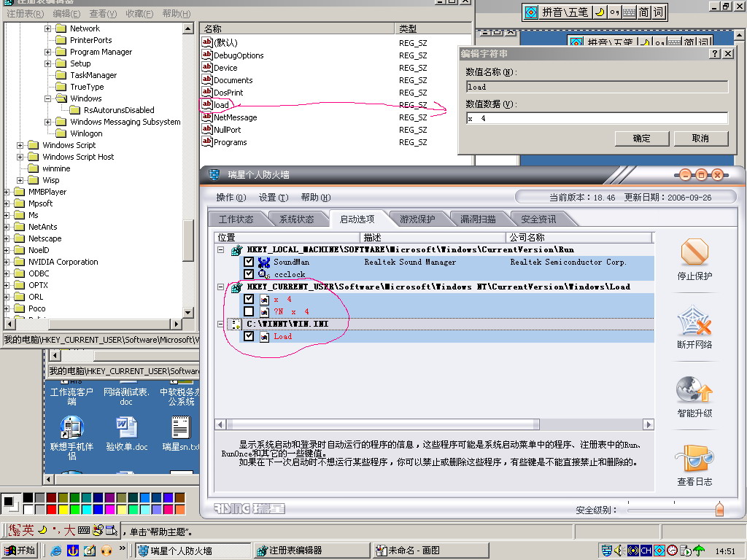Click the 安全级别 security level slider handle
This screenshot has height=560, width=747.
pos(719,509)
